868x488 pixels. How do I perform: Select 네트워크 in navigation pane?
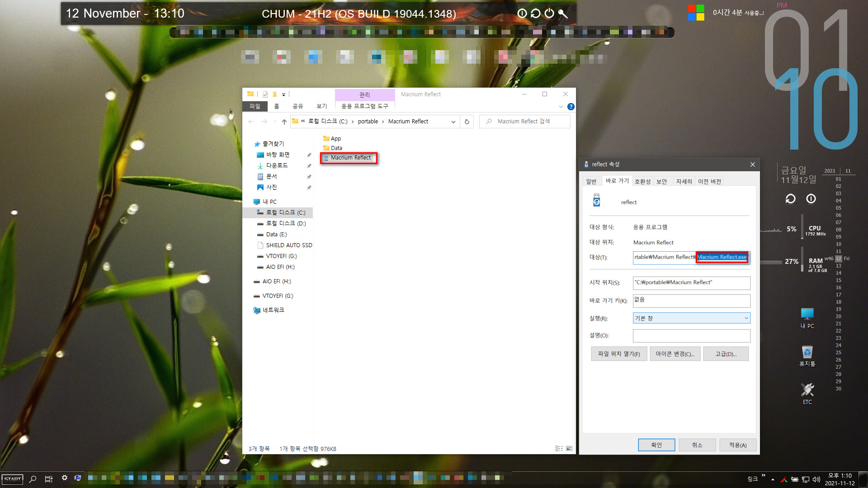click(273, 310)
